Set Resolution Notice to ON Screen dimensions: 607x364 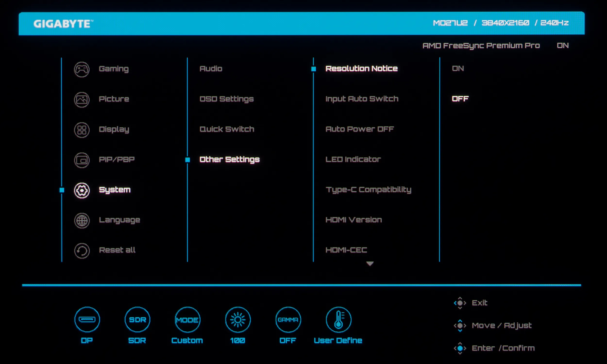coord(458,68)
